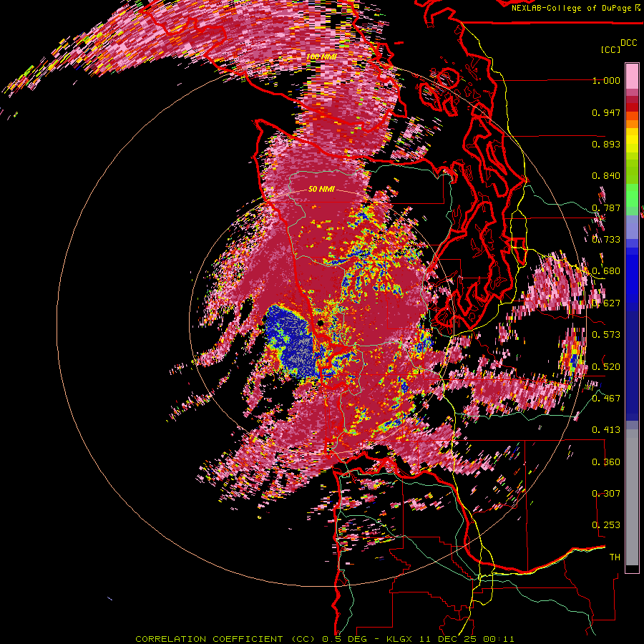644x644 pixels.
Task: Select the 0.733 scale value
Action: [606, 240]
